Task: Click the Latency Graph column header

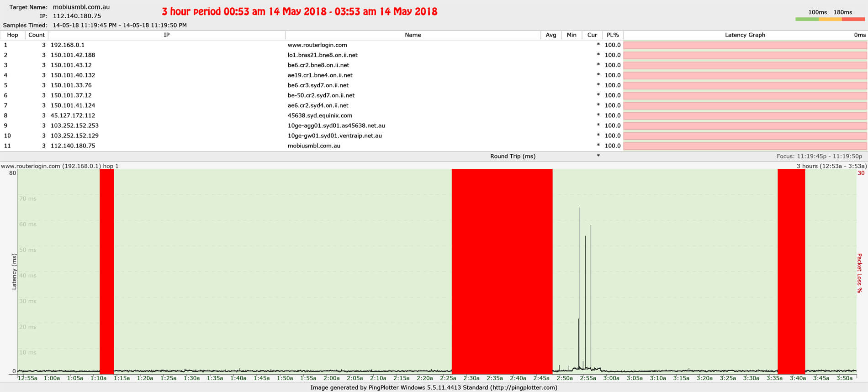Action: pyautogui.click(x=745, y=35)
